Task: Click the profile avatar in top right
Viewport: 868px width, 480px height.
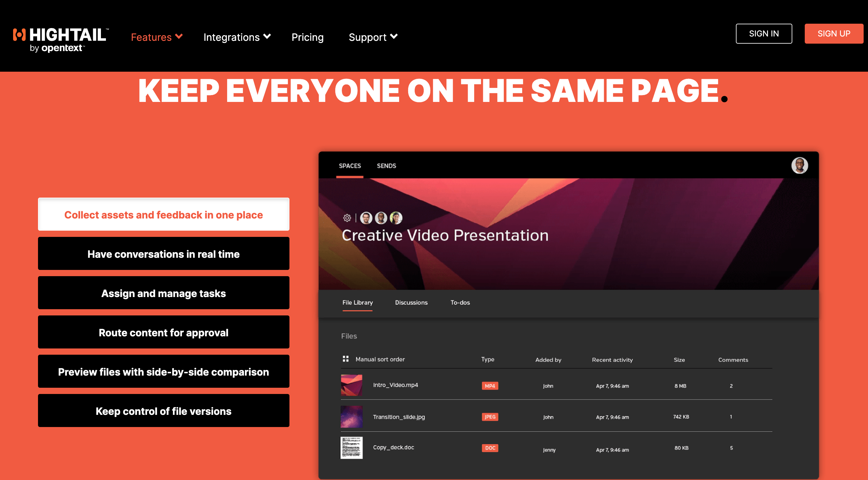Action: [x=799, y=165]
